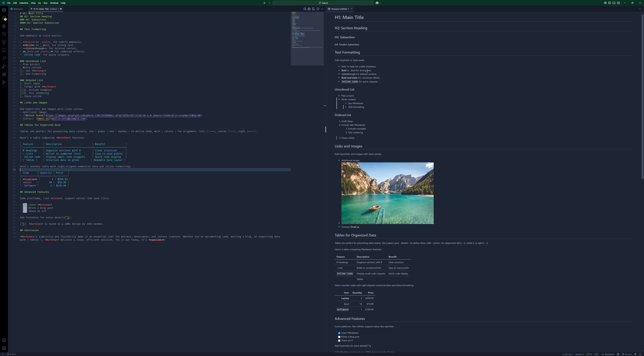Click the Print icon in editor toolbar

click(309, 9)
